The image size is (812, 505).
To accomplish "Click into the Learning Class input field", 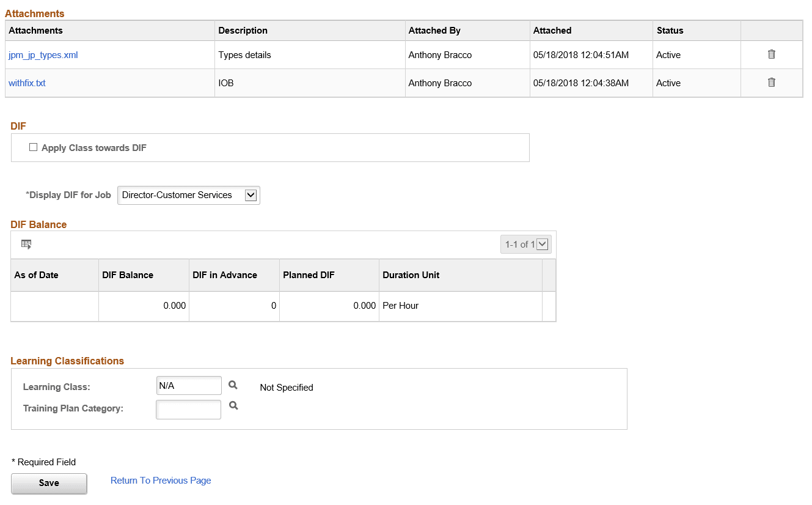I will point(189,386).
